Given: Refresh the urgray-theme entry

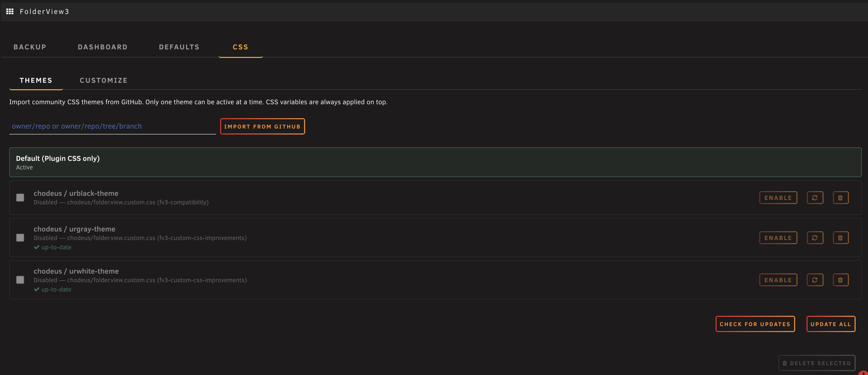Looking at the screenshot, I should [815, 238].
